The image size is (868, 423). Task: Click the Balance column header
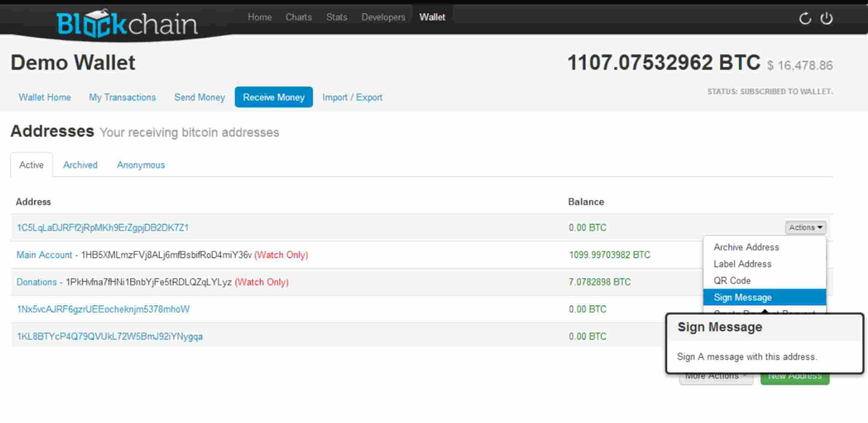(x=586, y=202)
